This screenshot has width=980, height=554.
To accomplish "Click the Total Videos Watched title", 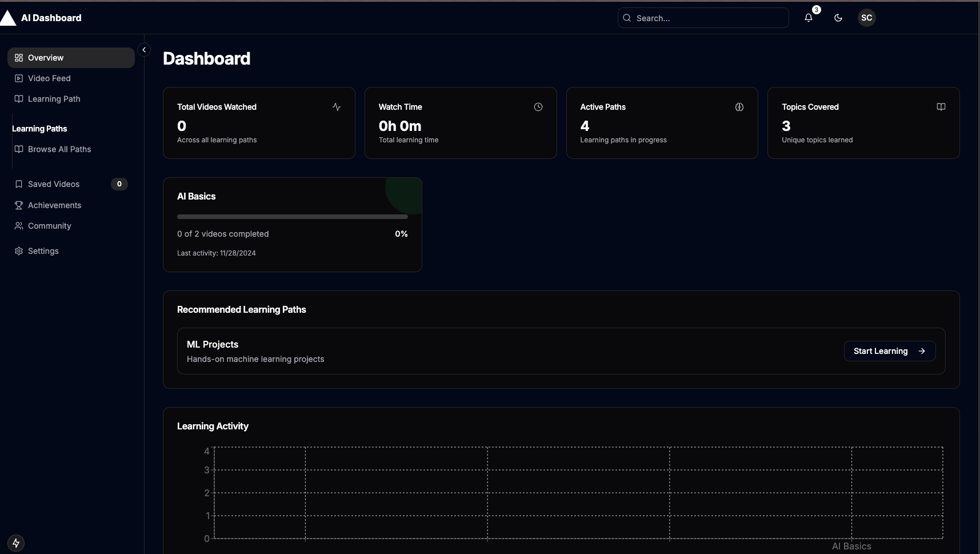I will coord(217,107).
